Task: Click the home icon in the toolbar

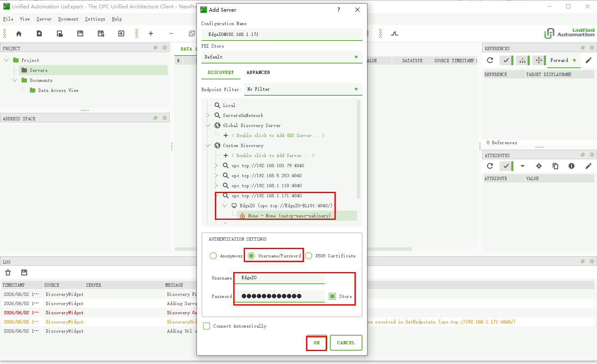Action: click(x=19, y=34)
